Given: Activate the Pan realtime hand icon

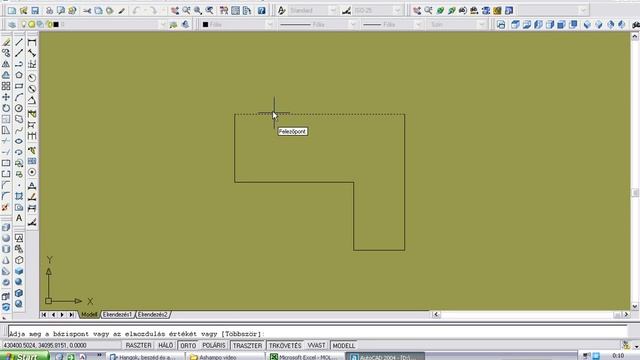Looking at the screenshot, I should (x=175, y=11).
